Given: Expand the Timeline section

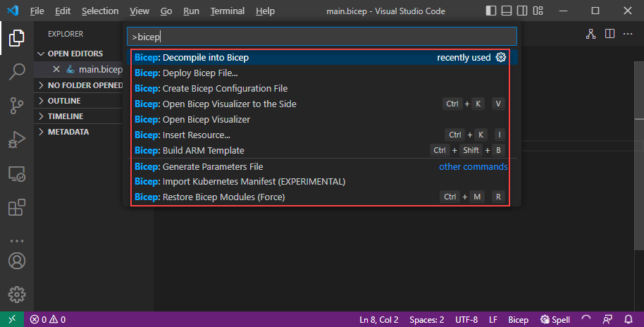Looking at the screenshot, I should 65,116.
